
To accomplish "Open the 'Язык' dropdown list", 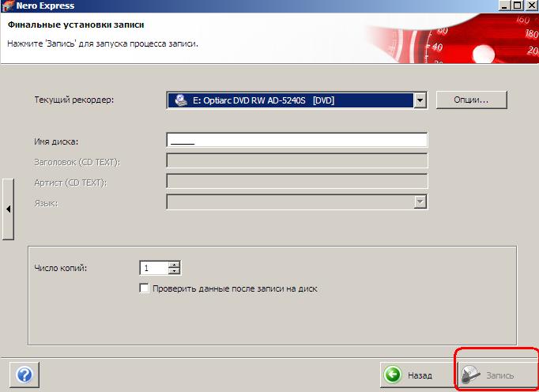I will tap(420, 202).
